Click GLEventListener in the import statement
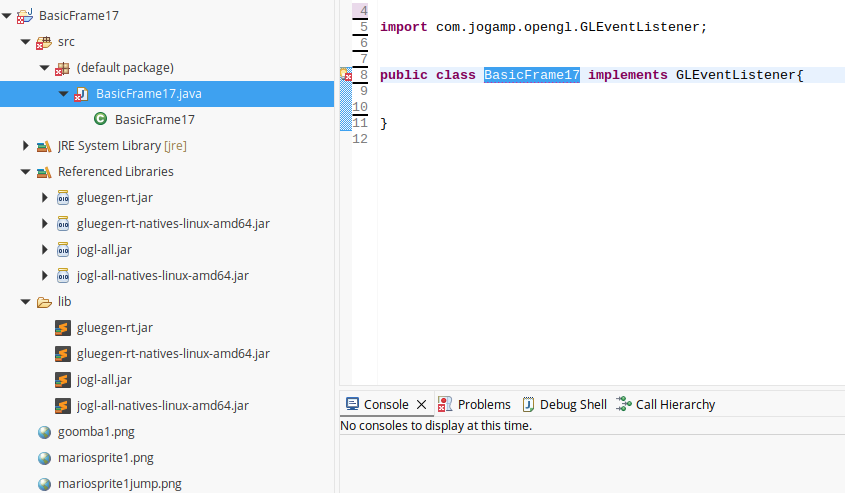 [x=639, y=27]
